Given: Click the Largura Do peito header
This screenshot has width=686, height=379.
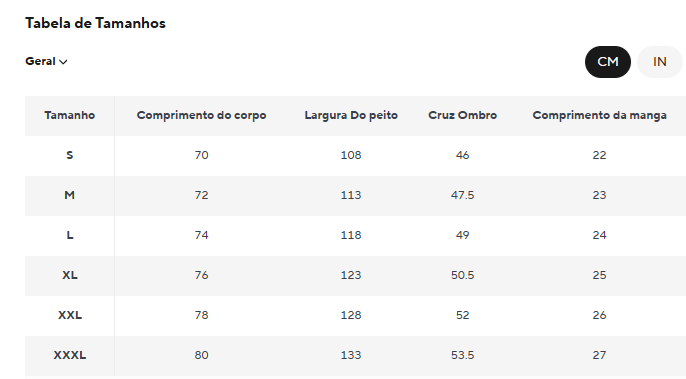Looking at the screenshot, I should (351, 116).
